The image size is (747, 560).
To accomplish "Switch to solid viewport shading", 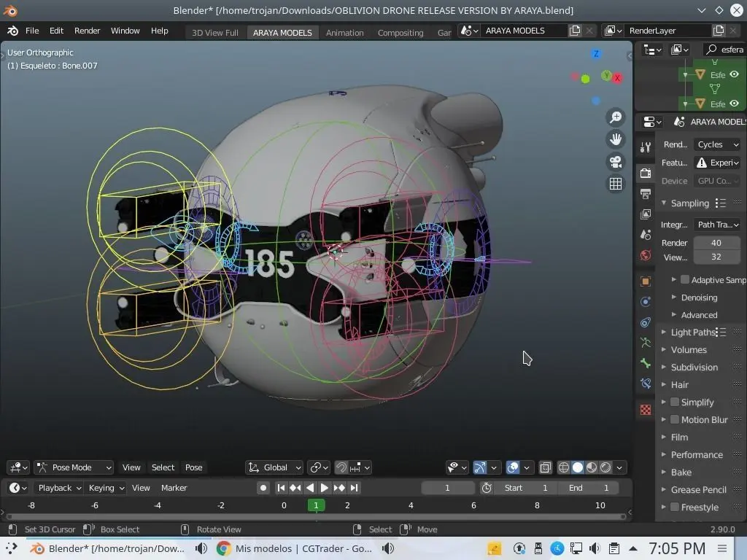I will [578, 467].
